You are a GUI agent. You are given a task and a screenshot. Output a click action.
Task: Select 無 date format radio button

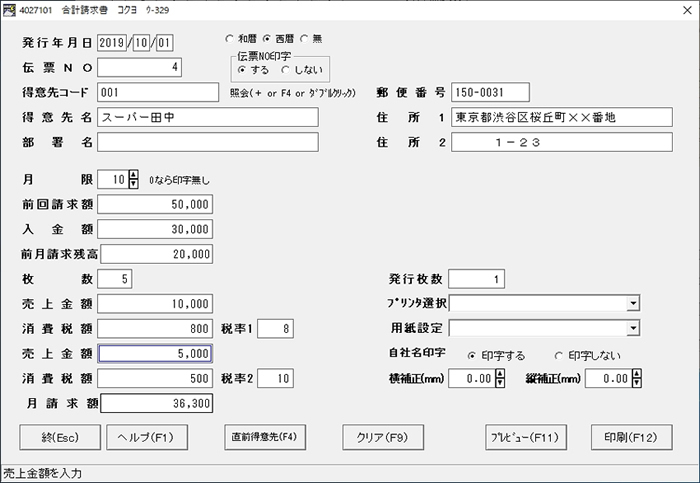[305, 39]
